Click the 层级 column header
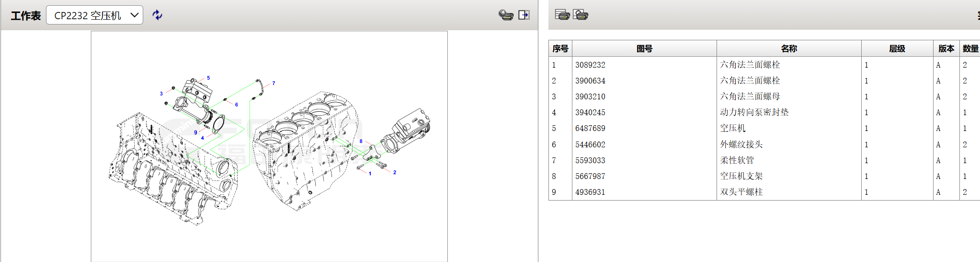980x262 pixels. [x=897, y=48]
